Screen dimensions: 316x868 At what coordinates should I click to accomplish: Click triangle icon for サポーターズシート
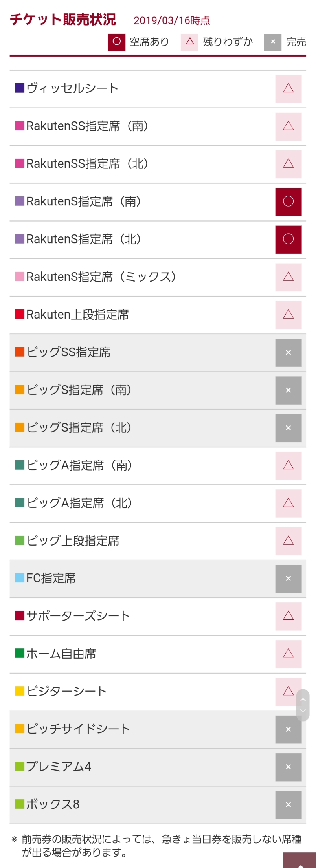pos(288,616)
